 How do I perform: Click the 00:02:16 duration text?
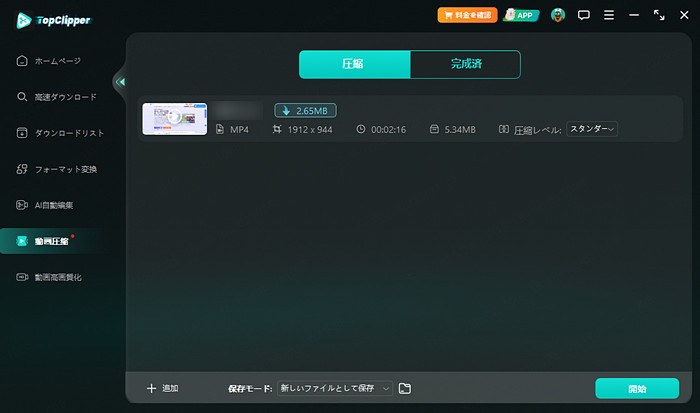[388, 130]
